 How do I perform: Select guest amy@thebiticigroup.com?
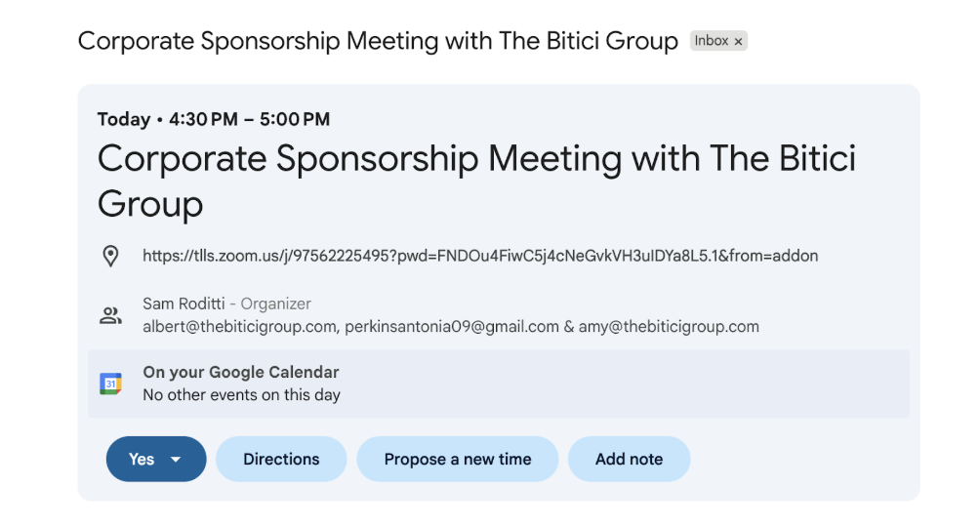tap(669, 327)
